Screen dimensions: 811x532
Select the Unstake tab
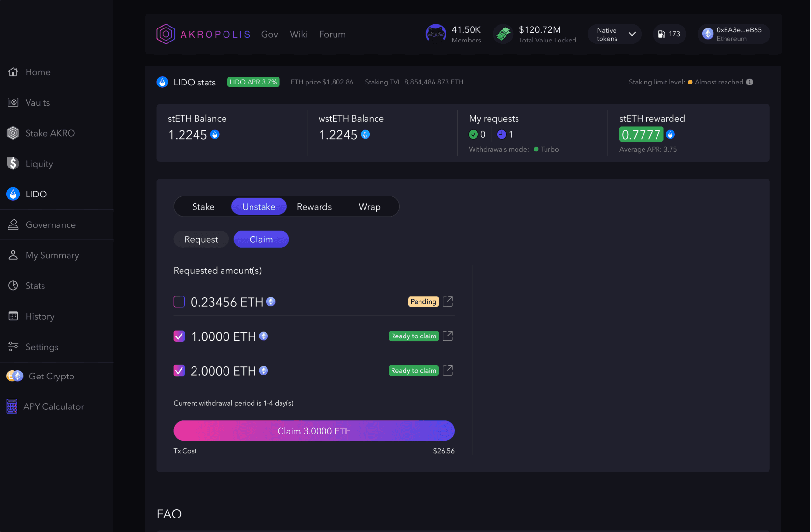[259, 207]
